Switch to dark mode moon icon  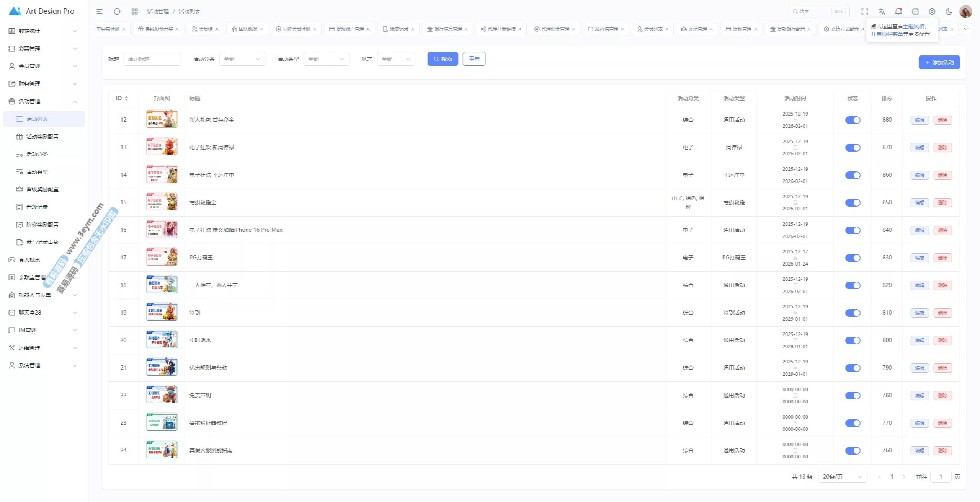point(949,11)
